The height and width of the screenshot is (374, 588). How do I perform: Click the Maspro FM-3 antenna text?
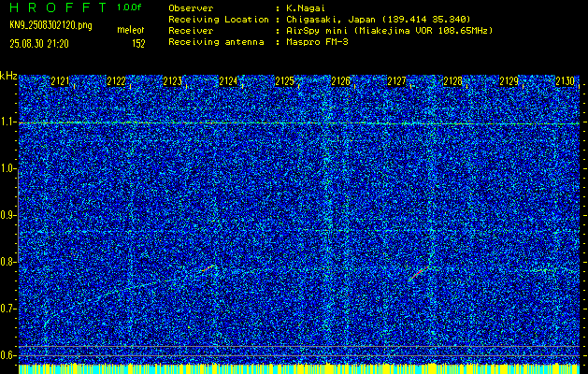(x=317, y=42)
